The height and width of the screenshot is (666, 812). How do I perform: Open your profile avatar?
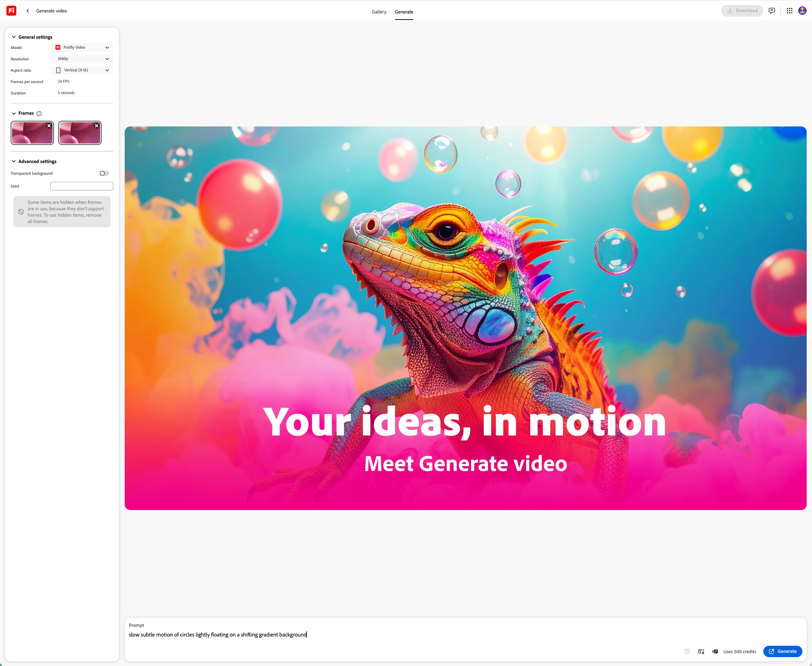click(x=802, y=10)
